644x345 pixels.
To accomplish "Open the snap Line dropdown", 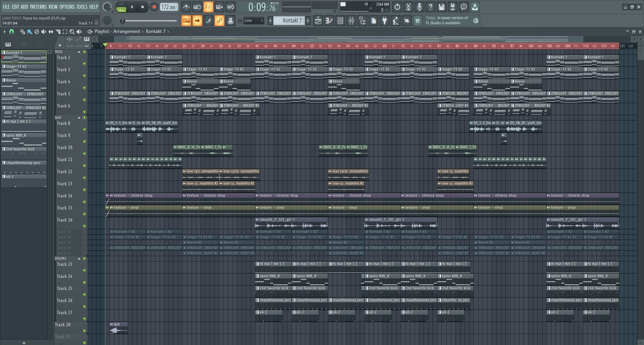I will coord(254,21).
